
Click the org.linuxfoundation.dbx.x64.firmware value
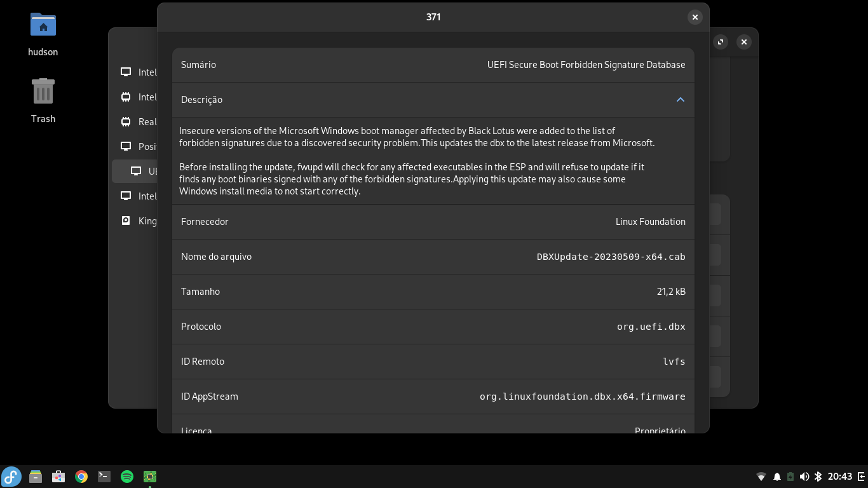[x=583, y=396]
